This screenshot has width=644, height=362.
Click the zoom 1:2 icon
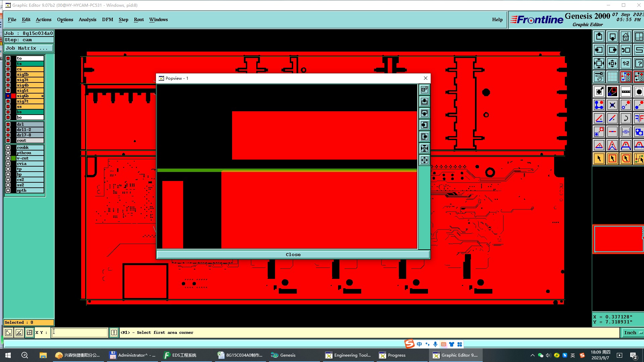click(x=626, y=63)
